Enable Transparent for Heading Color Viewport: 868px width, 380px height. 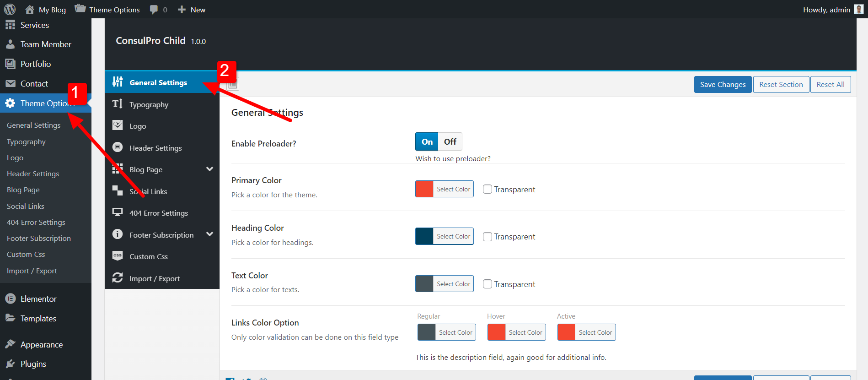click(488, 236)
